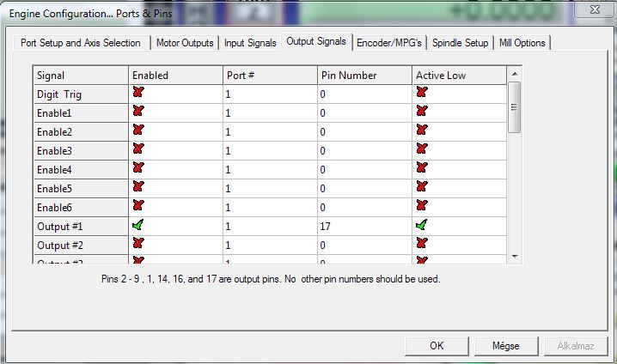Toggle Active Low for Digit Trig
The image size is (617, 364).
(422, 94)
